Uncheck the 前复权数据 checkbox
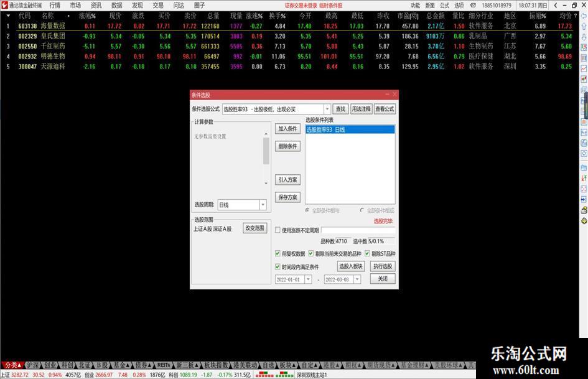 pos(278,254)
